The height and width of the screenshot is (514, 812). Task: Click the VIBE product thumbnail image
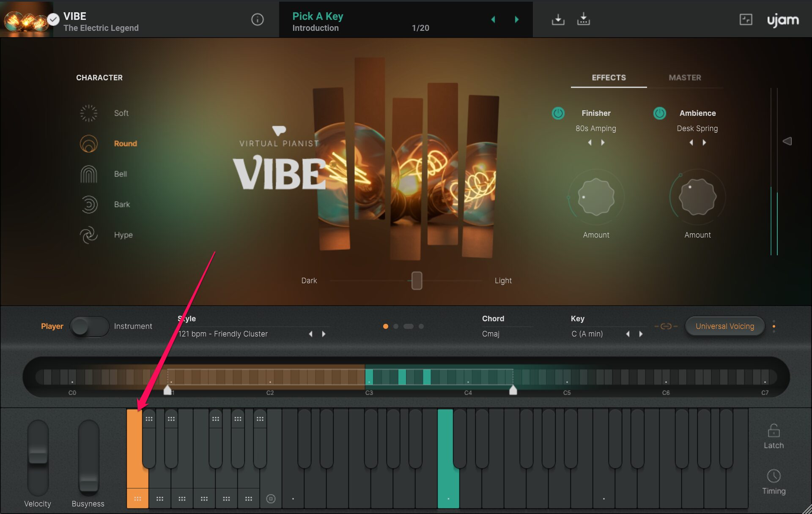[27, 19]
